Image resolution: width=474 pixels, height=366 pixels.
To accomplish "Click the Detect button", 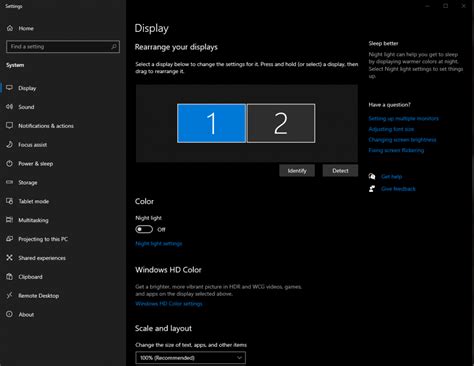I will (340, 171).
